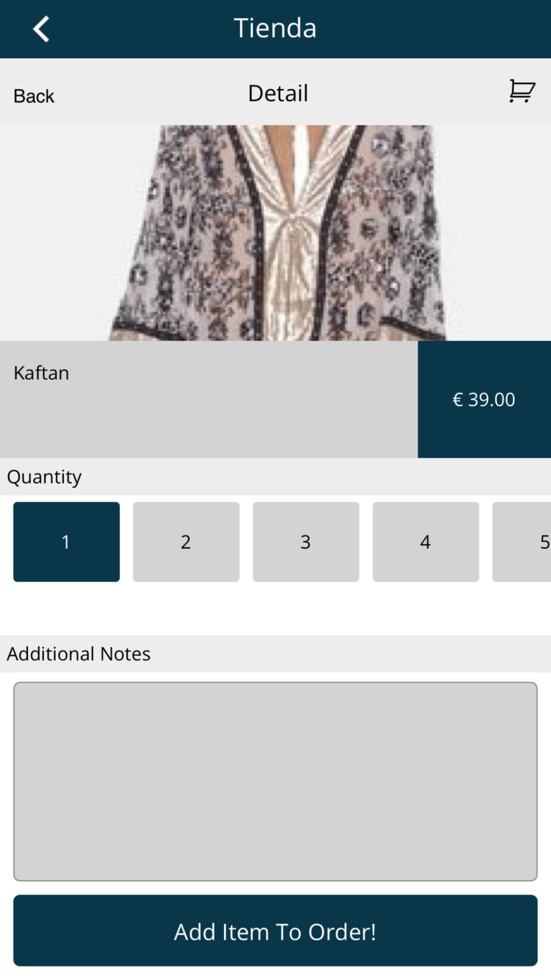
Task: Tap the Kaftan product photo
Action: click(275, 233)
